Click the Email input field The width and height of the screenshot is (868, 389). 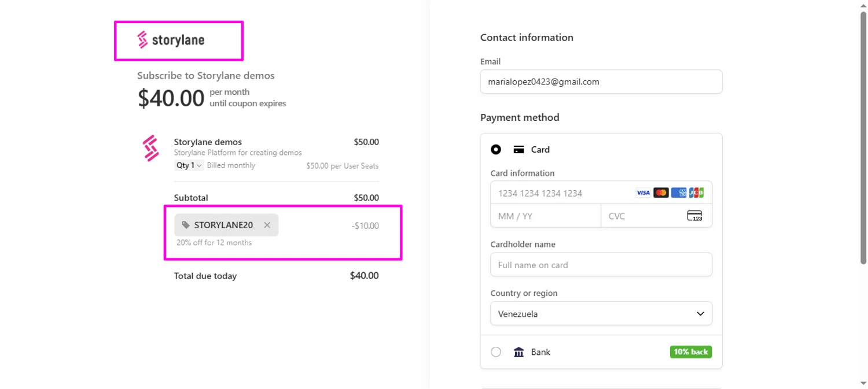(x=601, y=82)
